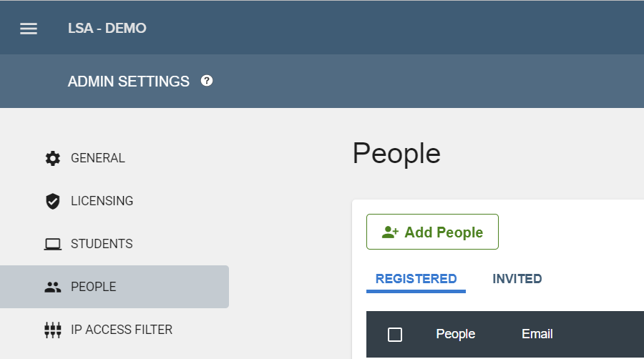Click the People group icon in sidebar

pos(52,287)
